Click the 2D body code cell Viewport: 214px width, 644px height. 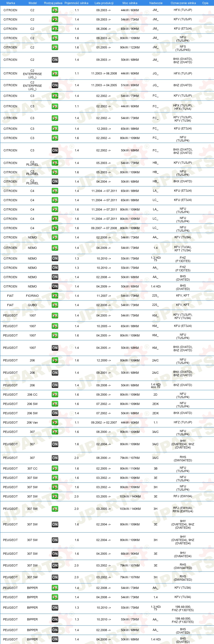155,395
